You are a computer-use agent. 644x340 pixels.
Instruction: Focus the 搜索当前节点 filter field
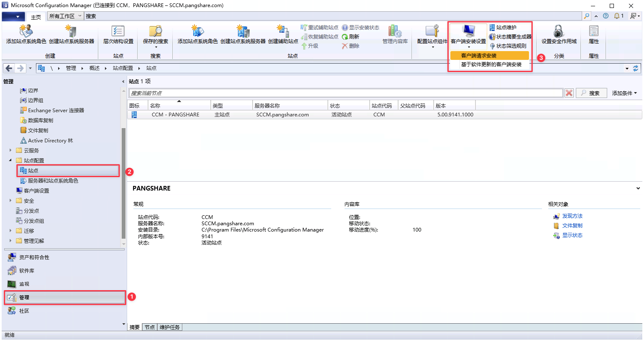point(346,93)
